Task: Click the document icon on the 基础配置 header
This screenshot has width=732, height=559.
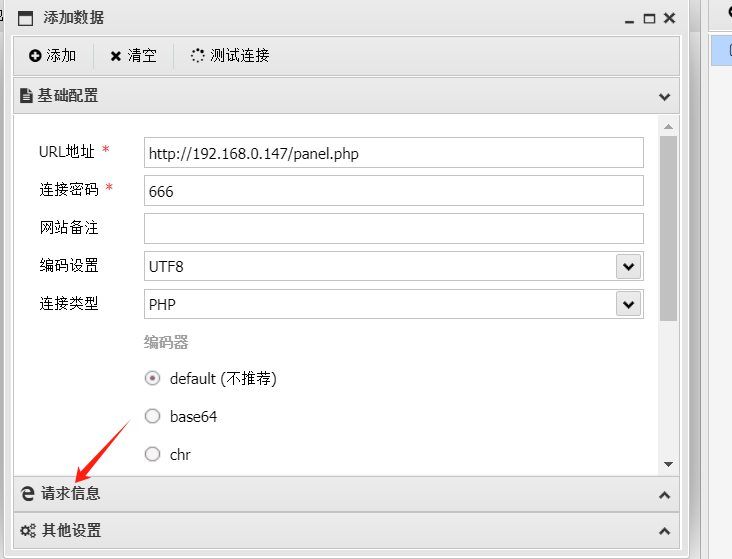Action: 26,96
